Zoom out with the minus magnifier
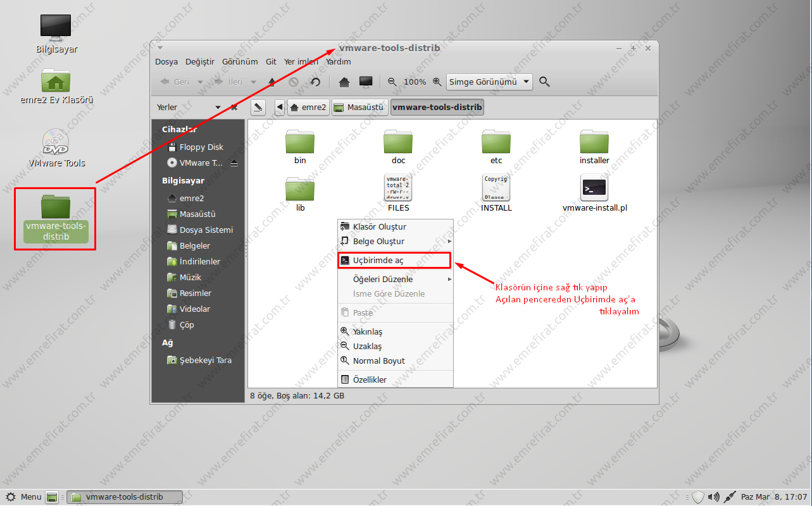This screenshot has height=506, width=812. 392,82
